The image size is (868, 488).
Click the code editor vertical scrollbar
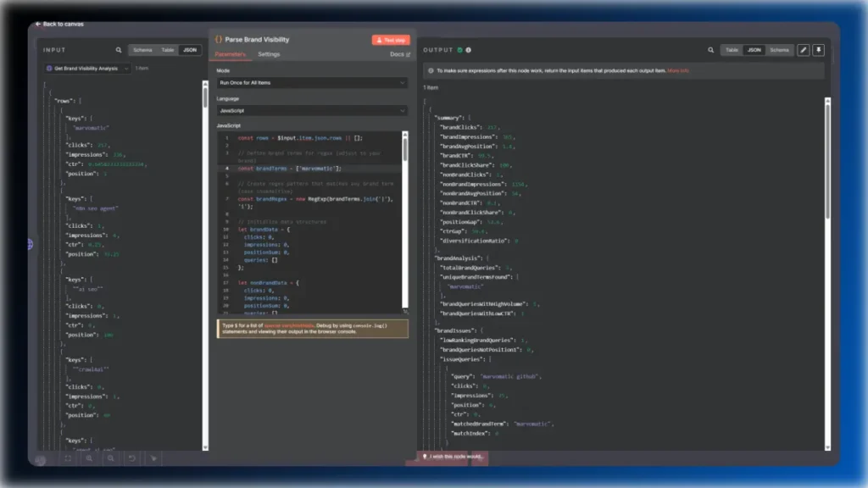tap(405, 149)
